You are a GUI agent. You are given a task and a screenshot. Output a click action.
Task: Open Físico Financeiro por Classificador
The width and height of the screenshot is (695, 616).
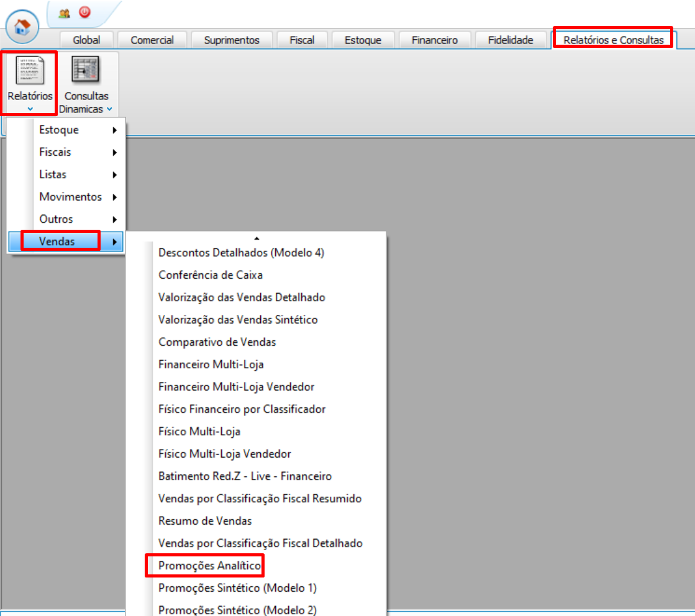click(242, 409)
